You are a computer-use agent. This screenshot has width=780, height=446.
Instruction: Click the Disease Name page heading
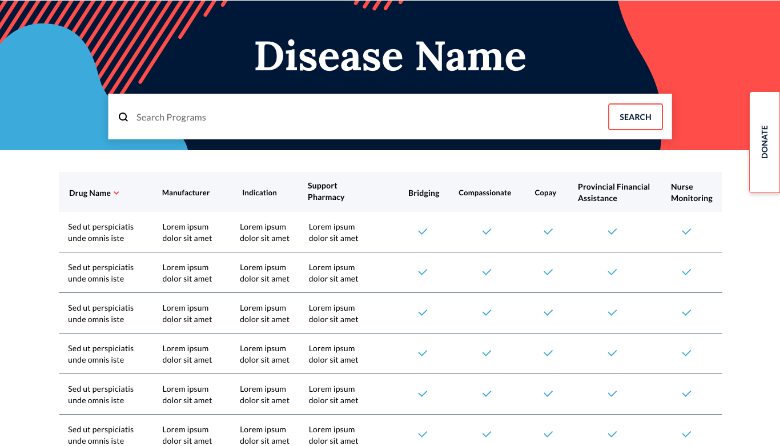(x=390, y=55)
